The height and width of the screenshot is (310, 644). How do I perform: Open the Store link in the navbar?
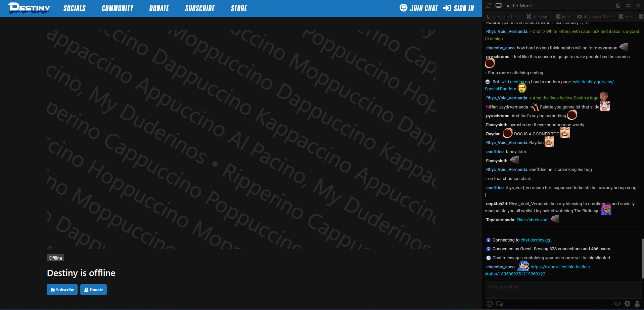pyautogui.click(x=239, y=8)
